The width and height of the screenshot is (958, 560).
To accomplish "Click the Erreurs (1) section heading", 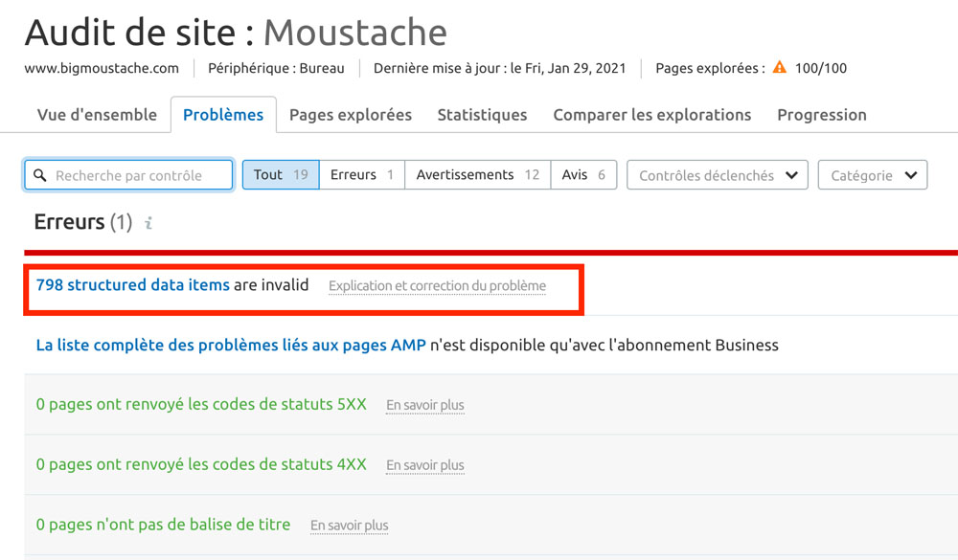I will click(x=83, y=222).
